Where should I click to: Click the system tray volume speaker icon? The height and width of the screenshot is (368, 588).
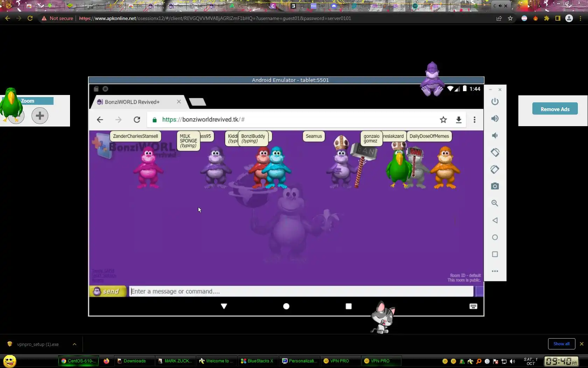coord(512,361)
